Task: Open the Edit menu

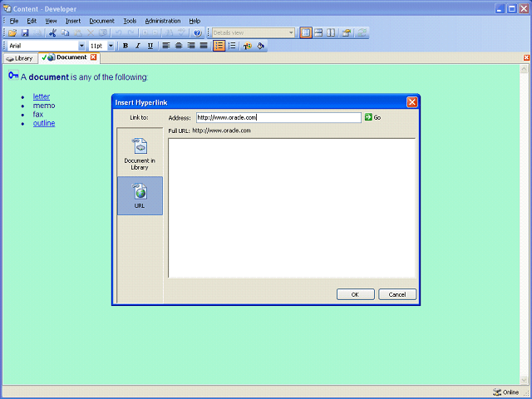Action: (x=32, y=21)
